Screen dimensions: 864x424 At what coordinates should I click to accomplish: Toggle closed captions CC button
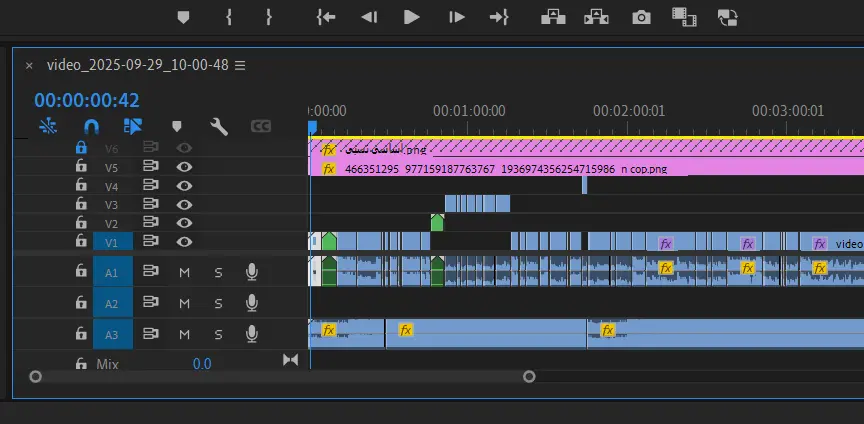pos(261,127)
